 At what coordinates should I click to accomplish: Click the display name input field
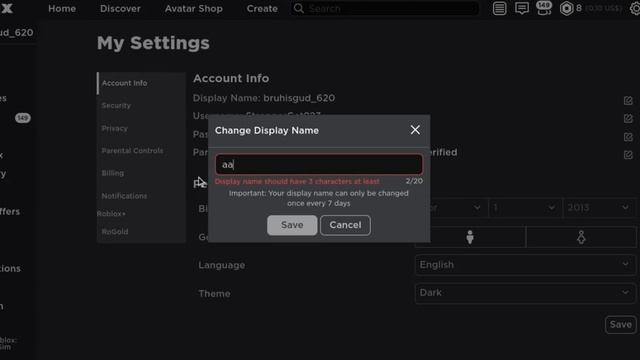(319, 164)
